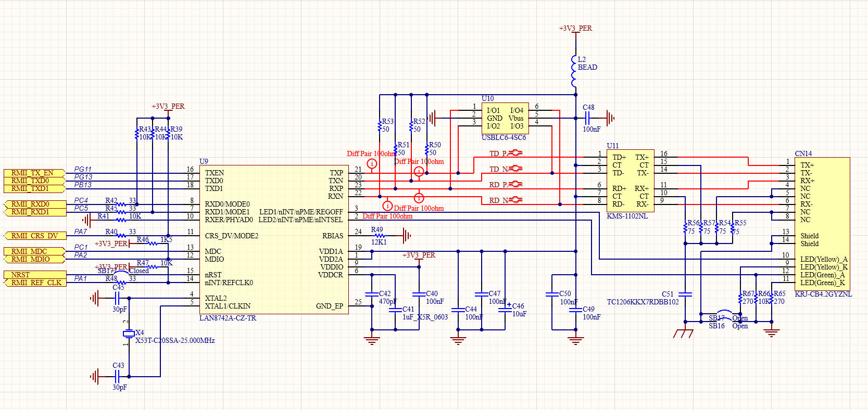The width and height of the screenshot is (868, 410).
Task: Click the chassis ground symbol below C51
Action: pos(683,333)
